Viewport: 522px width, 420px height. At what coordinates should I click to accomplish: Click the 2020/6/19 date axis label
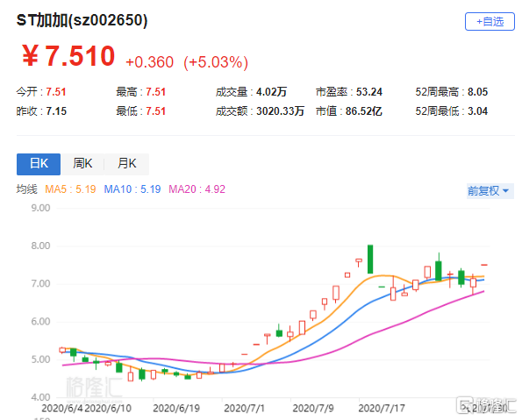176,408
